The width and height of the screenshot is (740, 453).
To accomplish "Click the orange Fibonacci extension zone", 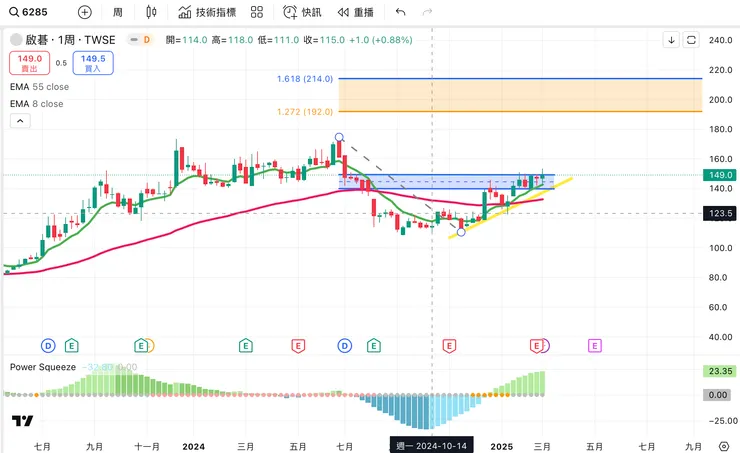I will 520,95.
